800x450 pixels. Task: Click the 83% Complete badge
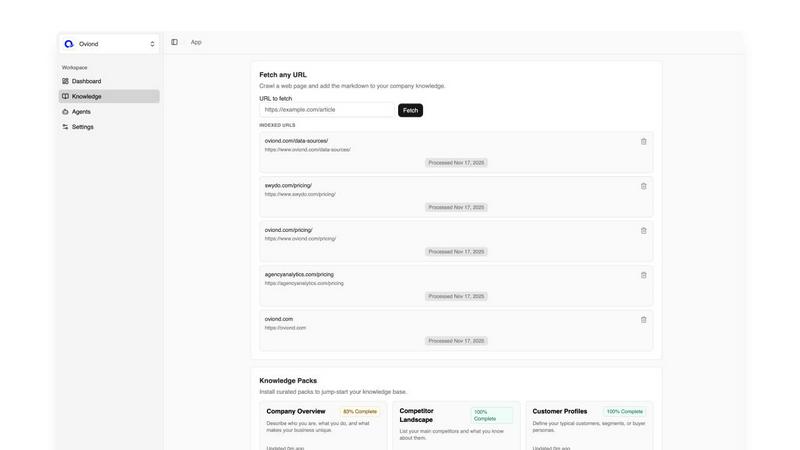click(x=360, y=412)
